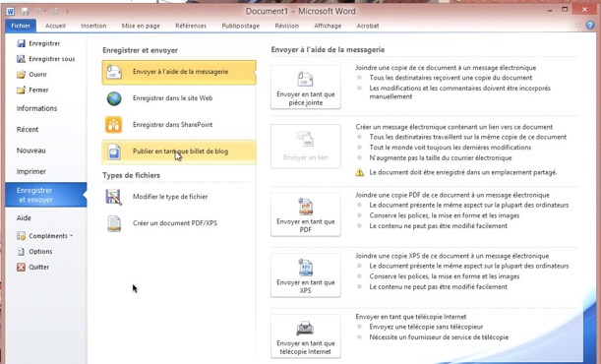Click the Envoyer en tant que télécopie Internet button
Viewport: 601px width, 364px height.
click(x=306, y=336)
